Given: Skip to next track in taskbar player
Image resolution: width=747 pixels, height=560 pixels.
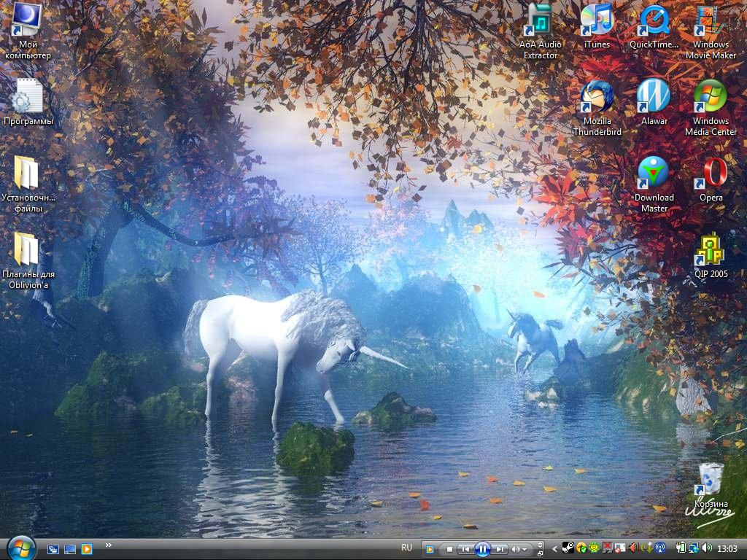Looking at the screenshot, I should pos(500,549).
